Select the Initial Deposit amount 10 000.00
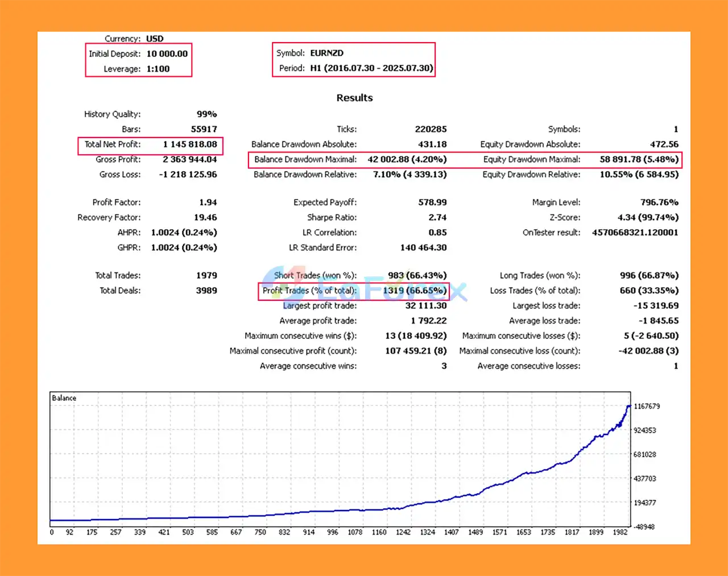This screenshot has width=728, height=576. tap(167, 54)
